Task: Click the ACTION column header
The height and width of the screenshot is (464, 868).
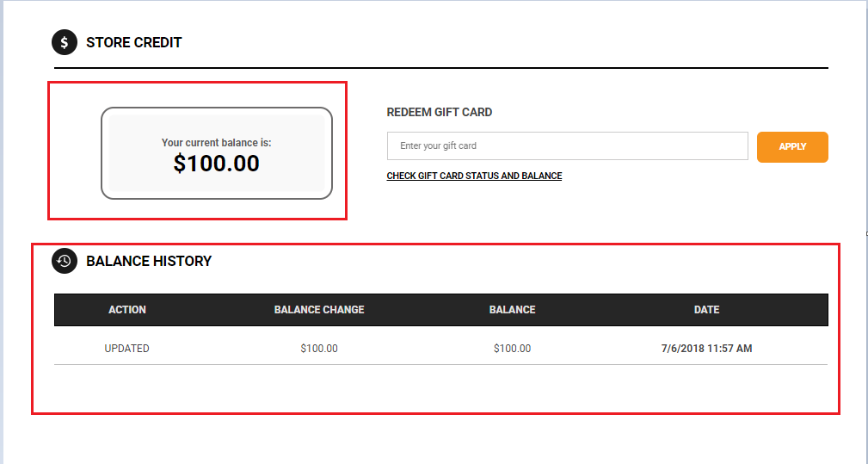Action: pyautogui.click(x=127, y=310)
